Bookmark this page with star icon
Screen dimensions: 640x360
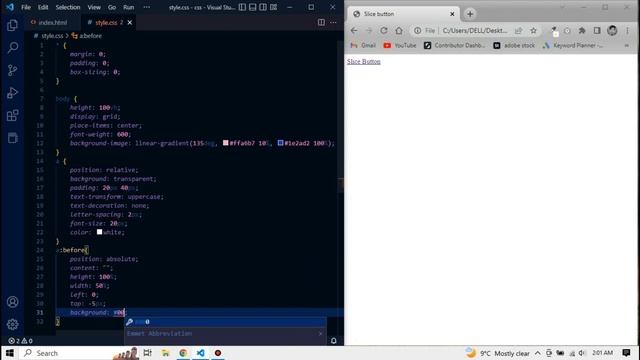tap(533, 31)
